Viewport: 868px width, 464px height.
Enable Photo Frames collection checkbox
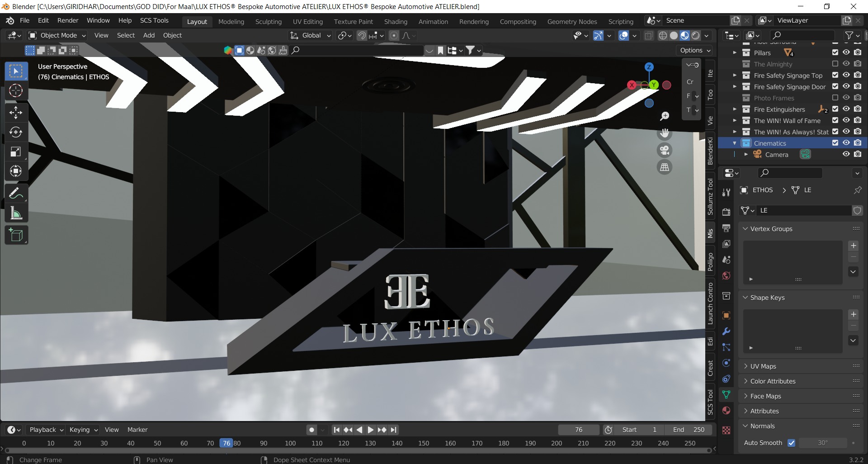click(835, 98)
